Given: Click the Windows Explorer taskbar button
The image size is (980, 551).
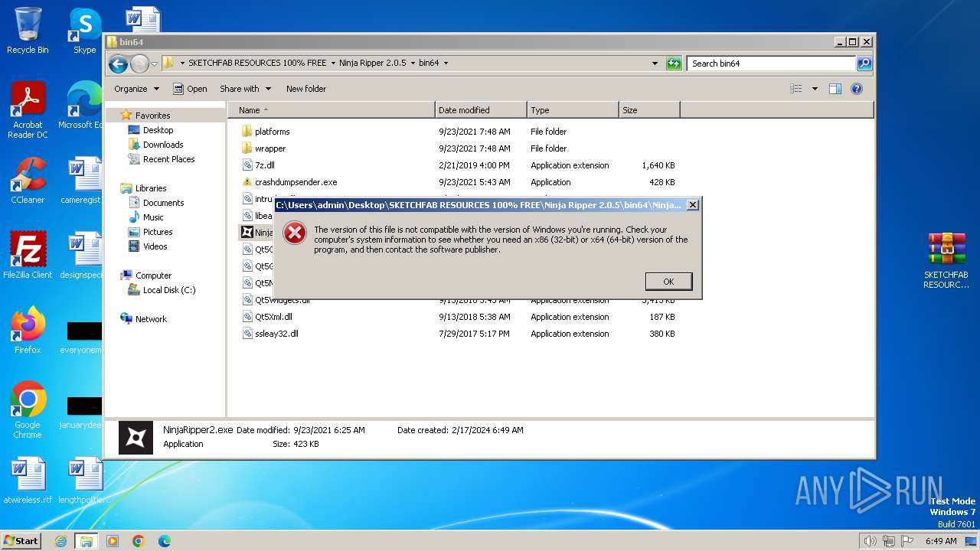Looking at the screenshot, I should tap(87, 541).
